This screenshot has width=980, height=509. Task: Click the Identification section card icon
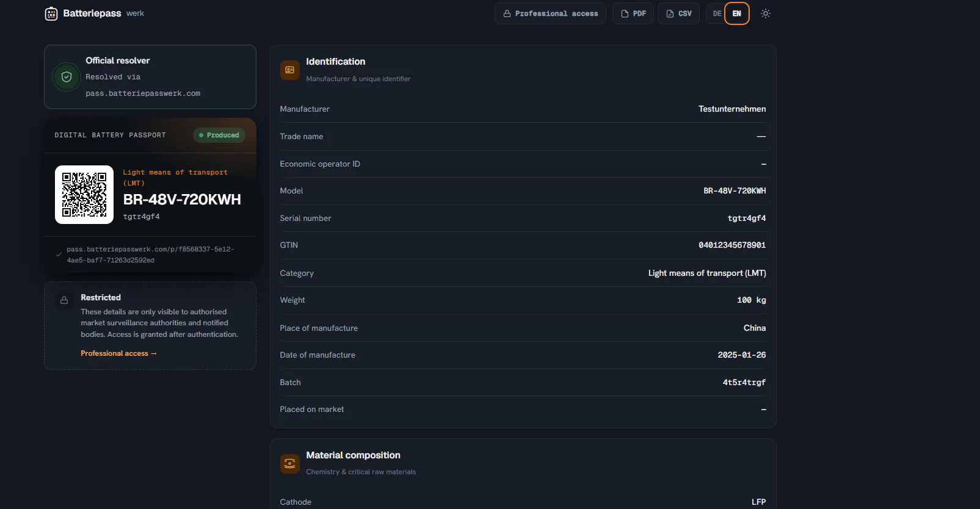(290, 70)
